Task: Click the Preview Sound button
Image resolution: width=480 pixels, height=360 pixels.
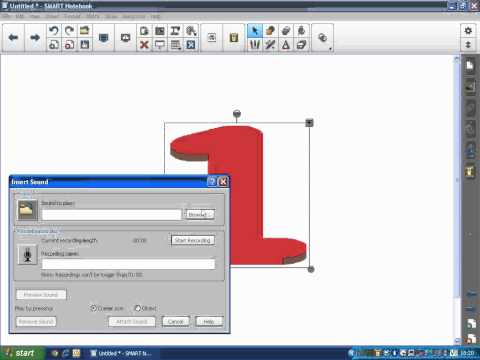Action: pos(41,295)
